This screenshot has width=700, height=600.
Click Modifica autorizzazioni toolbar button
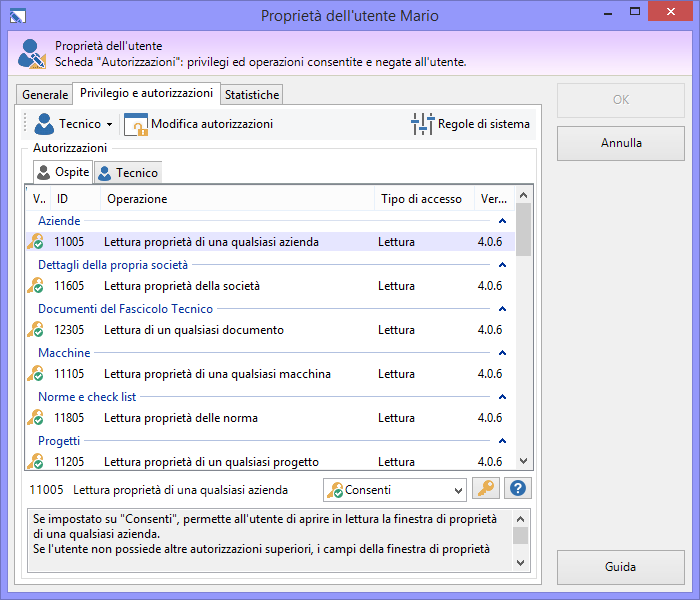(198, 124)
